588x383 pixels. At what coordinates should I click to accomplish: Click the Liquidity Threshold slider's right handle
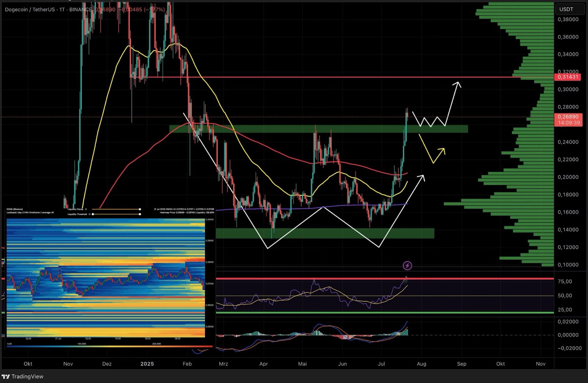140,214
